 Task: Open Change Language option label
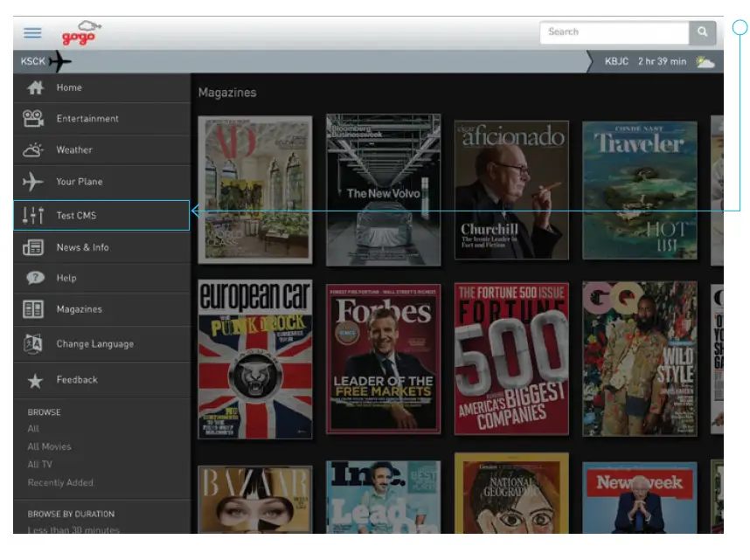pyautogui.click(x=95, y=344)
